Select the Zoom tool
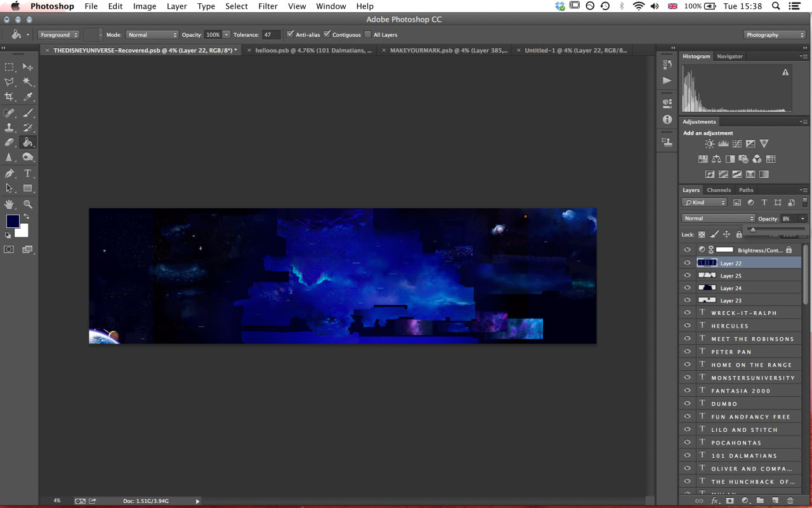The width and height of the screenshot is (812, 508). (x=28, y=204)
